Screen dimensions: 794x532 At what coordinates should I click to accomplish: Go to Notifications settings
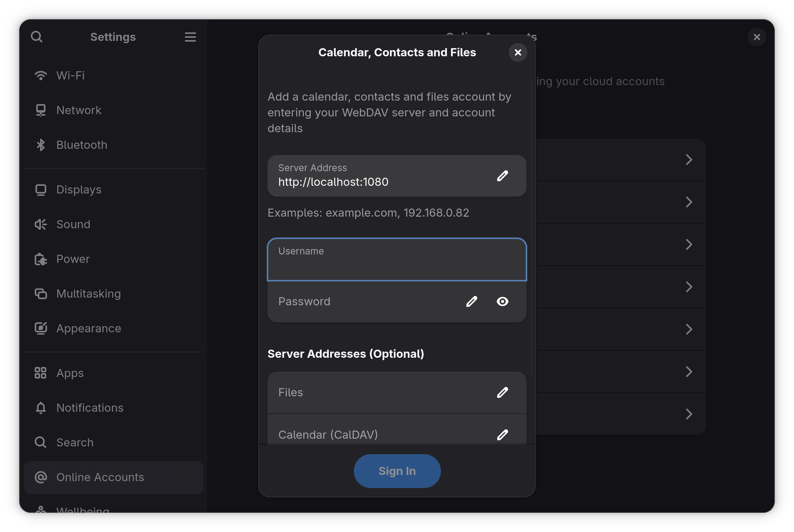click(x=89, y=408)
